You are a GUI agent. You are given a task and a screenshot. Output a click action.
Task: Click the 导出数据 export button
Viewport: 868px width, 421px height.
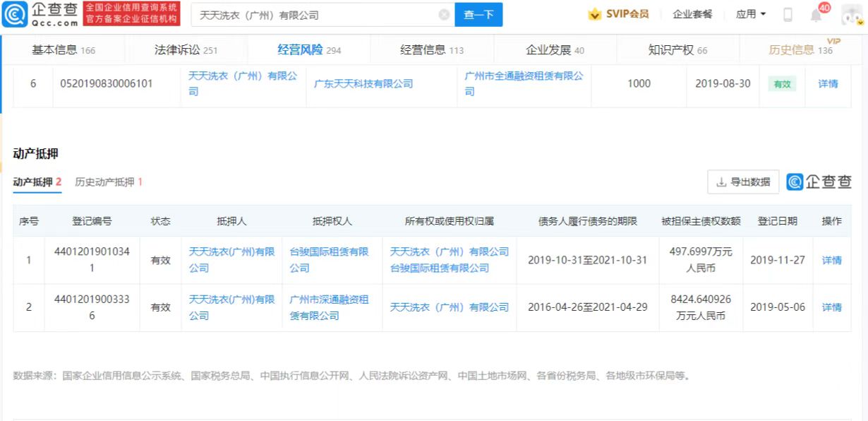743,182
